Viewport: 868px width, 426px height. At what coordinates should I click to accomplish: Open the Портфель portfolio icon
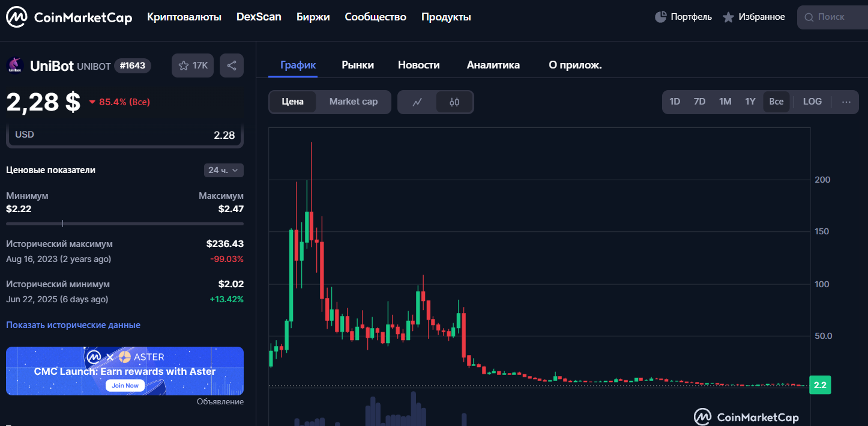(x=660, y=17)
